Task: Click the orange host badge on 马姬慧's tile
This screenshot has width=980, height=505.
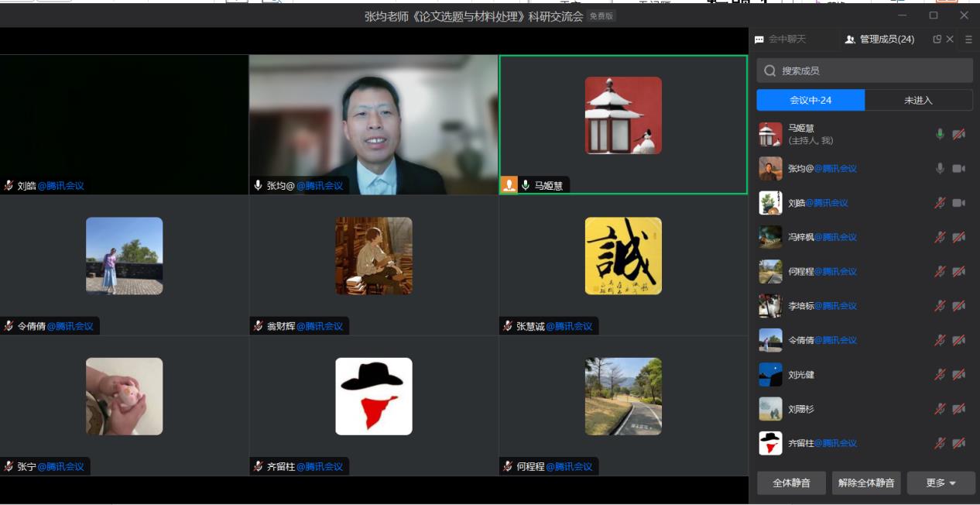Action: (x=509, y=185)
